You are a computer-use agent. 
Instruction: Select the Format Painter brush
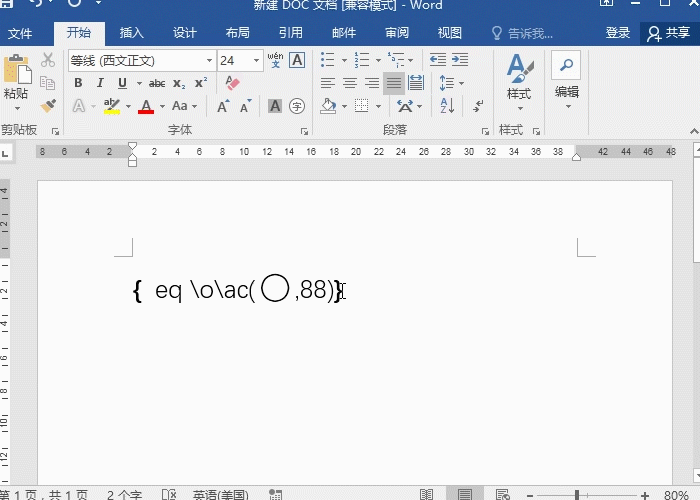[x=48, y=106]
